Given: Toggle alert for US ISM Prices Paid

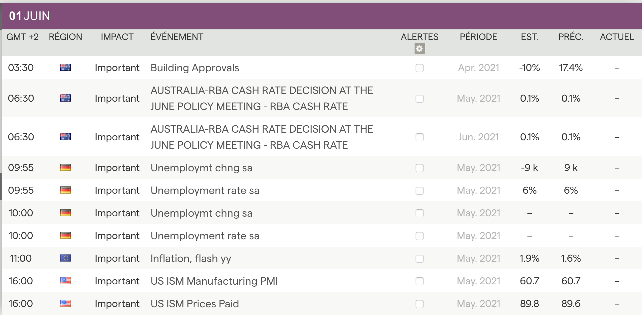Looking at the screenshot, I should coord(420,304).
